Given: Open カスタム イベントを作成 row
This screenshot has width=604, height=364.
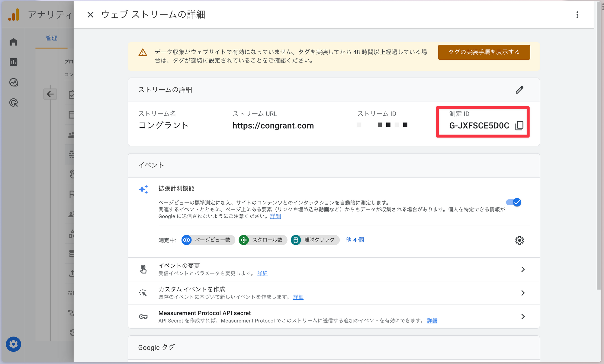Looking at the screenshot, I should coord(334,293).
